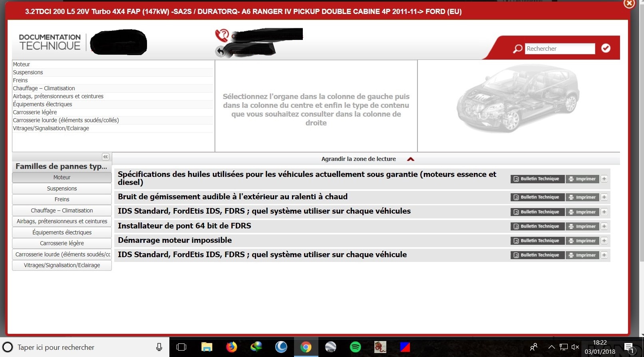
Task: Open Carrosserie lourde button under Familles de pannes
Action: click(62, 254)
